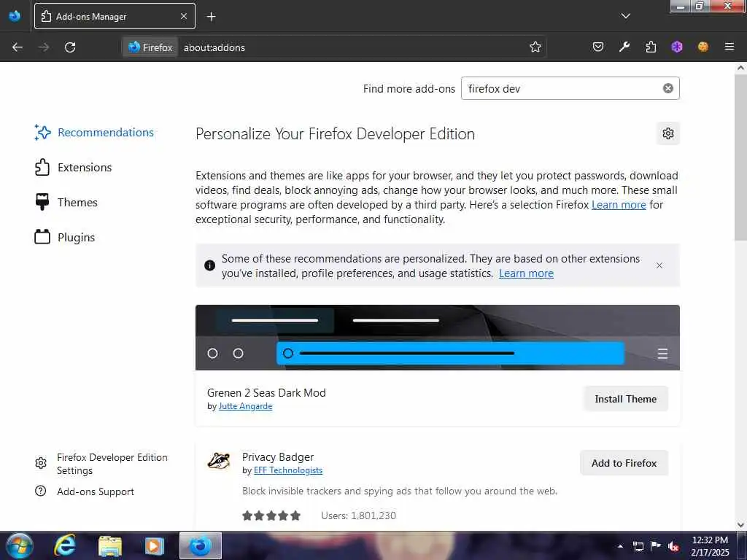Bookmark this page with the star icon

click(x=535, y=47)
